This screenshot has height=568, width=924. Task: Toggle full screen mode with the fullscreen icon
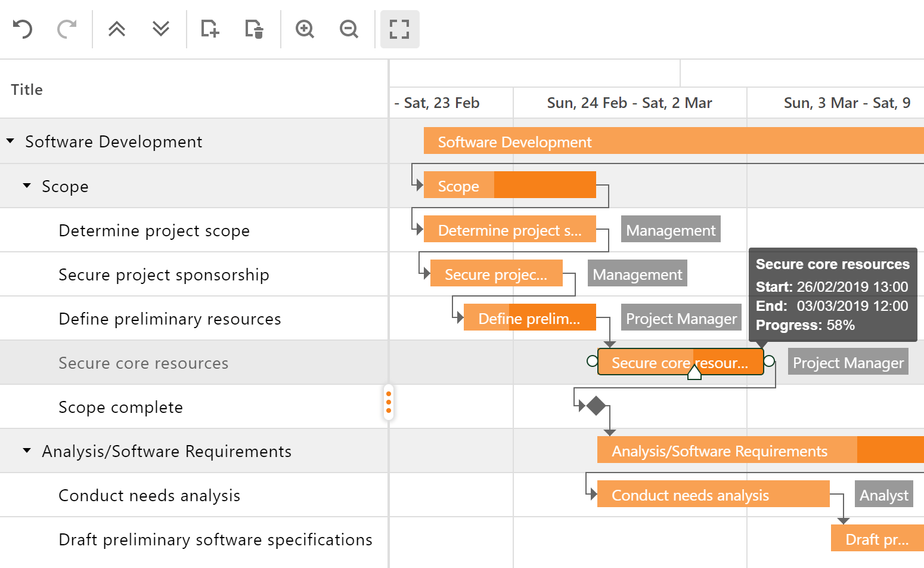[x=399, y=29]
